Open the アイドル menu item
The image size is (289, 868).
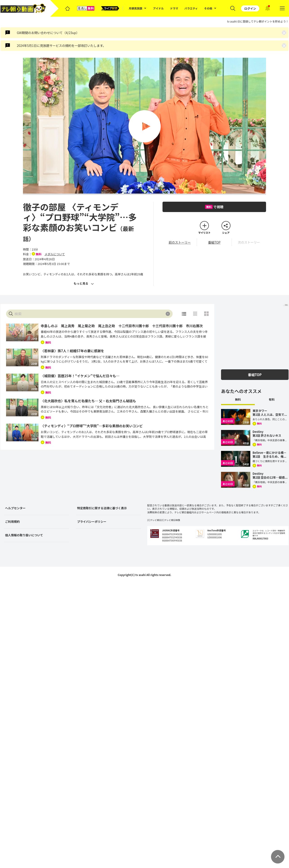coord(158,8)
